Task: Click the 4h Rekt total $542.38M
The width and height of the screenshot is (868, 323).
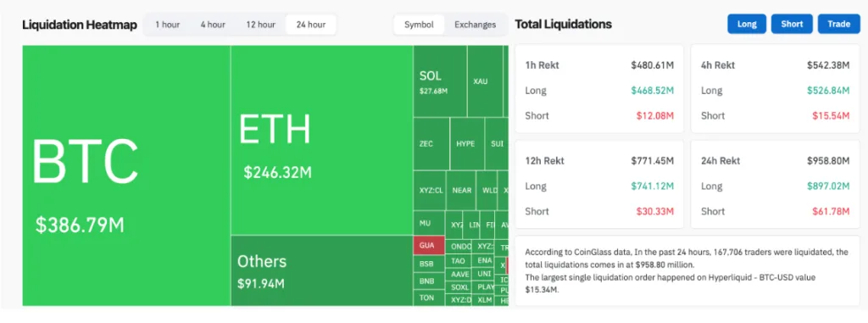Action: click(827, 65)
